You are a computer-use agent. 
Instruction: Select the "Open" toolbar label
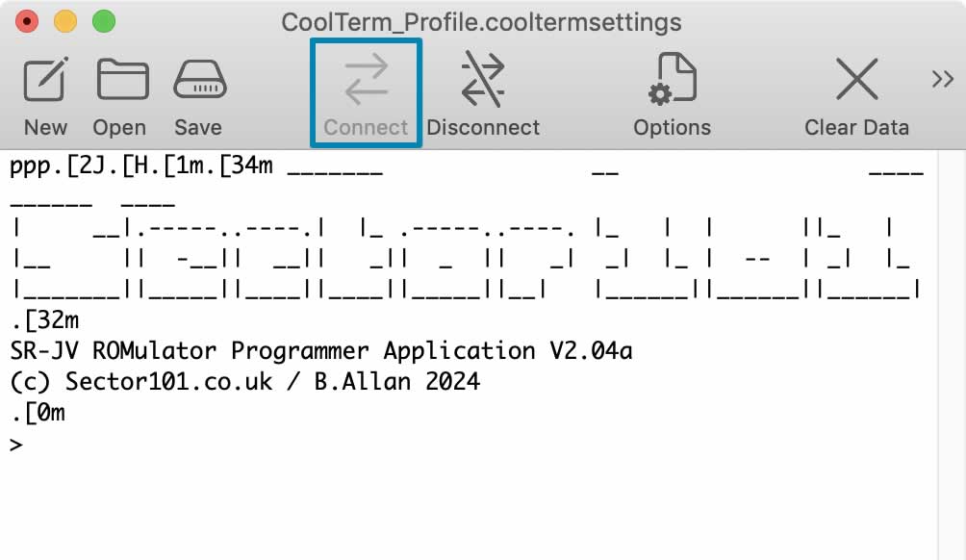[119, 128]
